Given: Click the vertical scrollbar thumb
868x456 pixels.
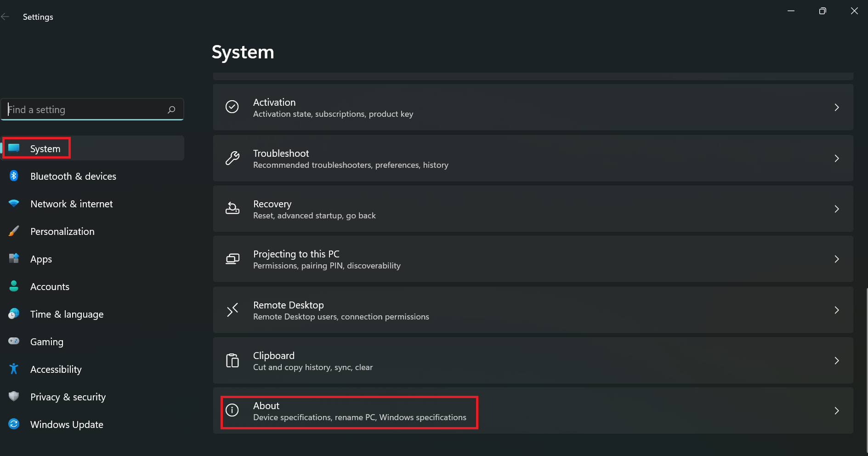Looking at the screenshot, I should coord(867,370).
